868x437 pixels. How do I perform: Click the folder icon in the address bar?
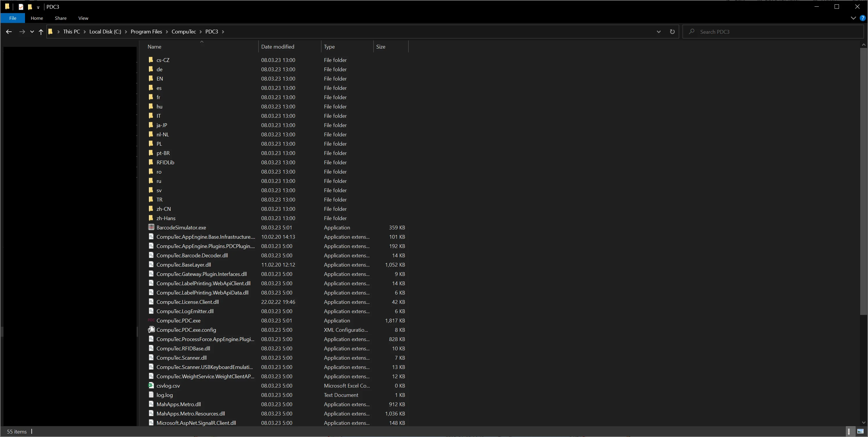tap(51, 31)
